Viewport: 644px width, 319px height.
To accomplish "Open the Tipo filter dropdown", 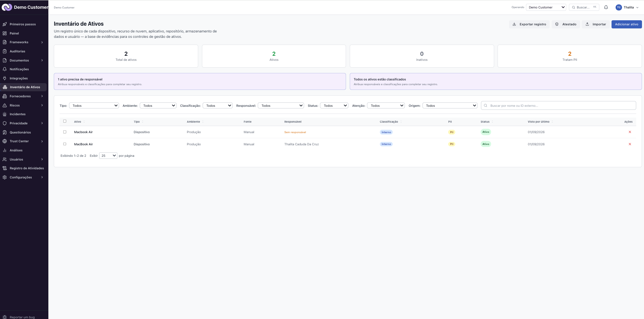I will tap(94, 105).
